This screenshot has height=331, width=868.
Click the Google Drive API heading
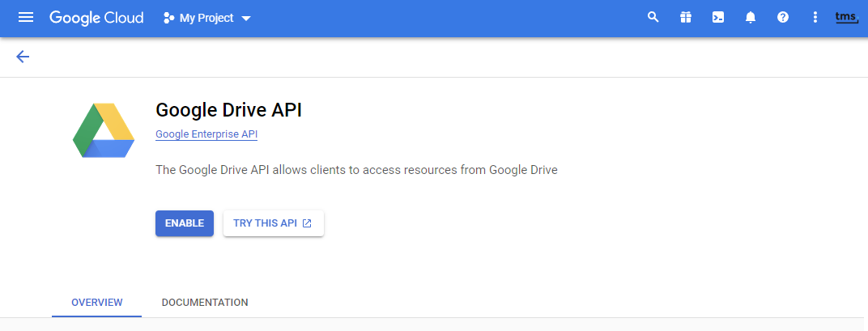[228, 110]
